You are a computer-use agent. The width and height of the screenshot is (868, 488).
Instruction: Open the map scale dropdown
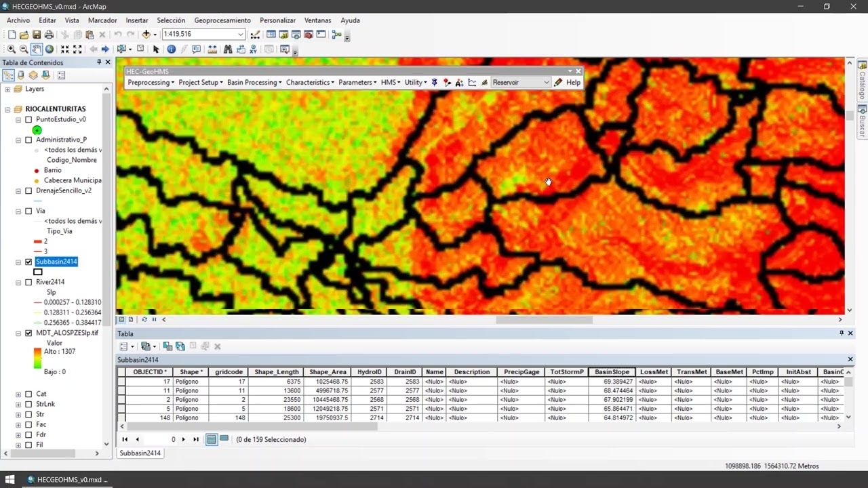tap(240, 35)
